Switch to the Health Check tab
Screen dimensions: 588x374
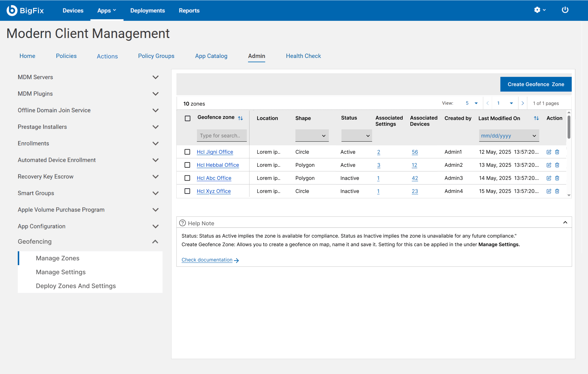pos(303,56)
